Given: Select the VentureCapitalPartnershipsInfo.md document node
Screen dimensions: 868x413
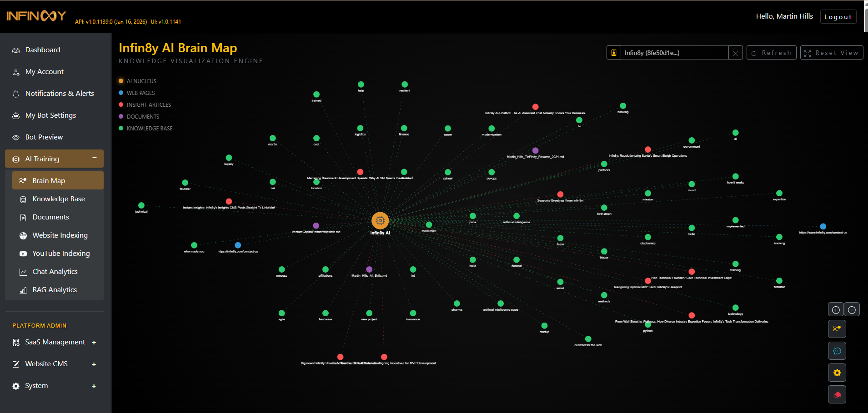Looking at the screenshot, I should point(316,226).
